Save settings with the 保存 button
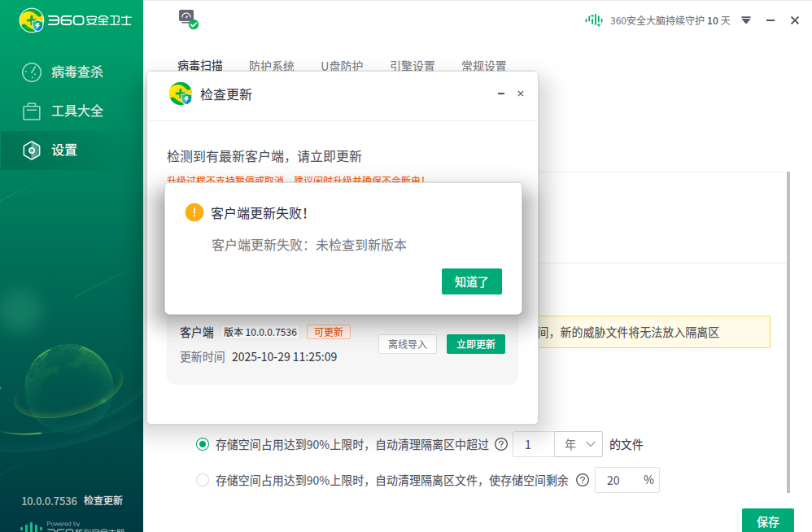 click(x=768, y=521)
